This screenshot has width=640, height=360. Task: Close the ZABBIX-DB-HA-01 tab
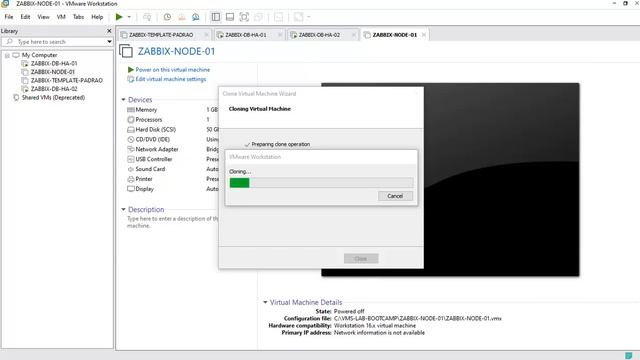(280, 35)
